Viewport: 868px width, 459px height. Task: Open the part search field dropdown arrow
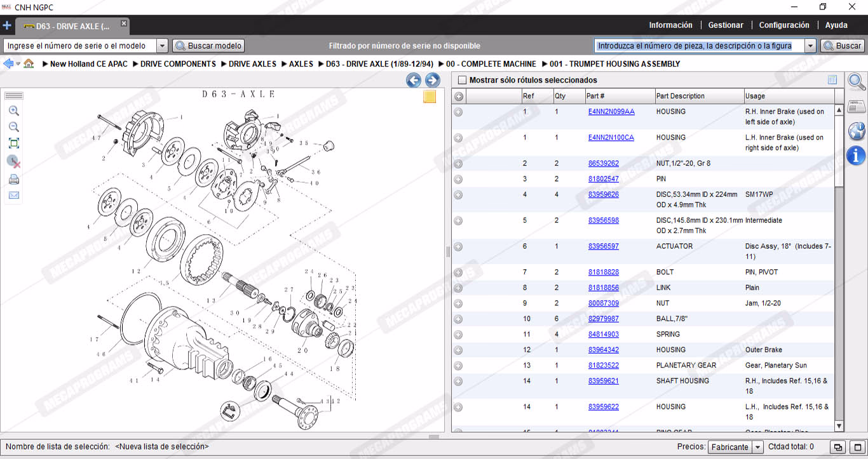(810, 46)
